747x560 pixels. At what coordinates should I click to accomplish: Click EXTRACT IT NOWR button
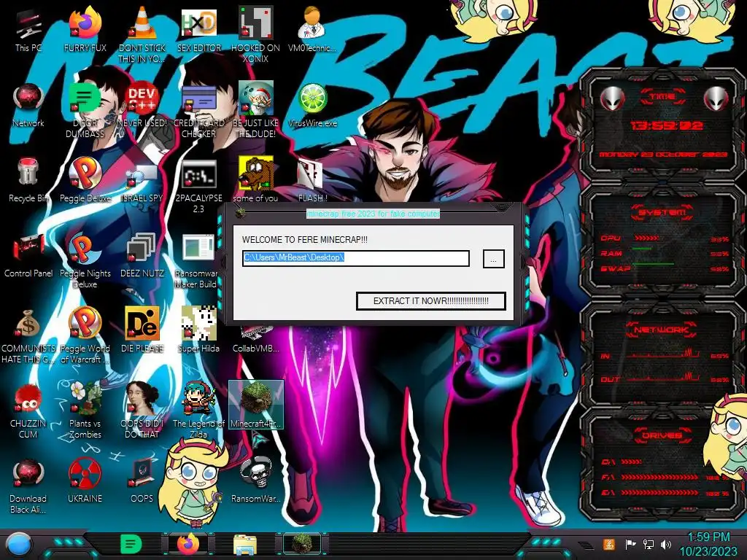tap(430, 301)
